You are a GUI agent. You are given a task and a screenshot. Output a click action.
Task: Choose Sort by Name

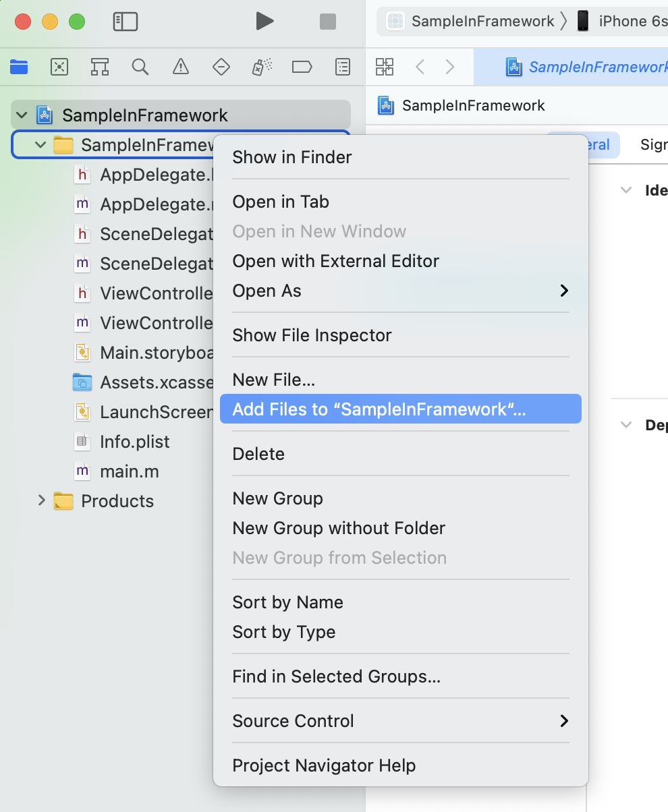(401, 602)
